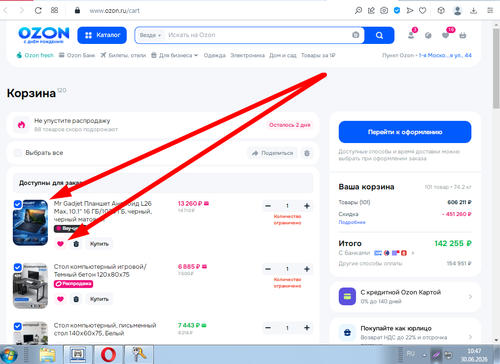Increase quantity of Mr Gadjet tablet
This screenshot has height=364, width=500.
(307, 206)
